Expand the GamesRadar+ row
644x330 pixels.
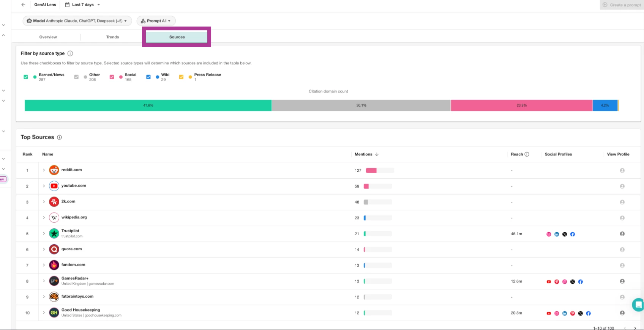44,281
